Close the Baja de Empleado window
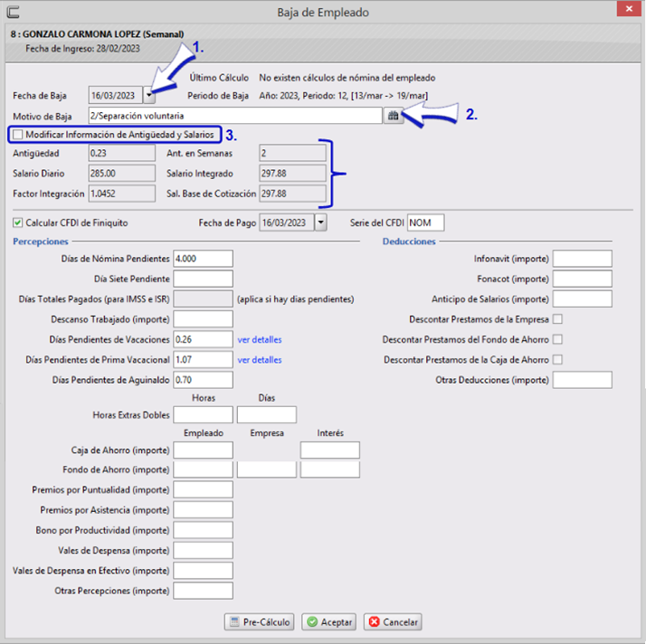This screenshot has height=644, width=646. 629,9
